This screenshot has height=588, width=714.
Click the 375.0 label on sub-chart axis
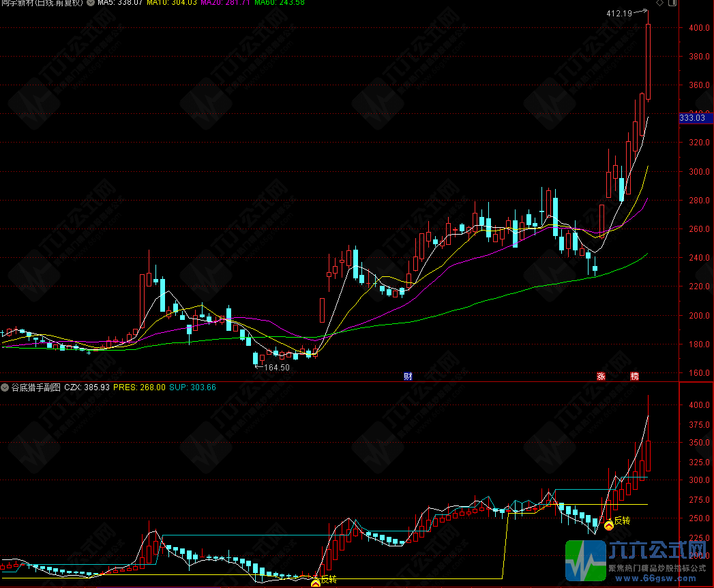click(699, 424)
